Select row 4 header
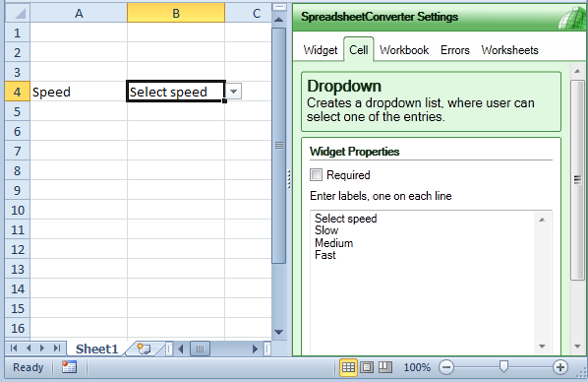Viewport: 588px width, 382px height. pos(18,92)
